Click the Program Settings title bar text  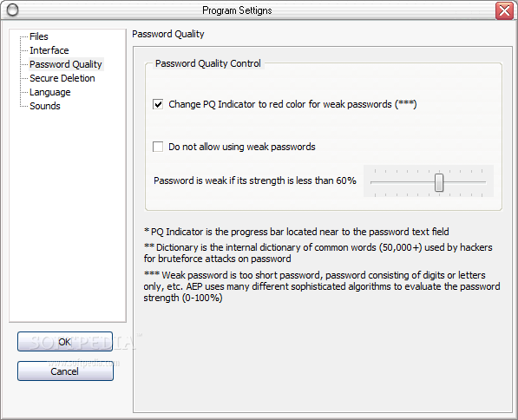[237, 10]
